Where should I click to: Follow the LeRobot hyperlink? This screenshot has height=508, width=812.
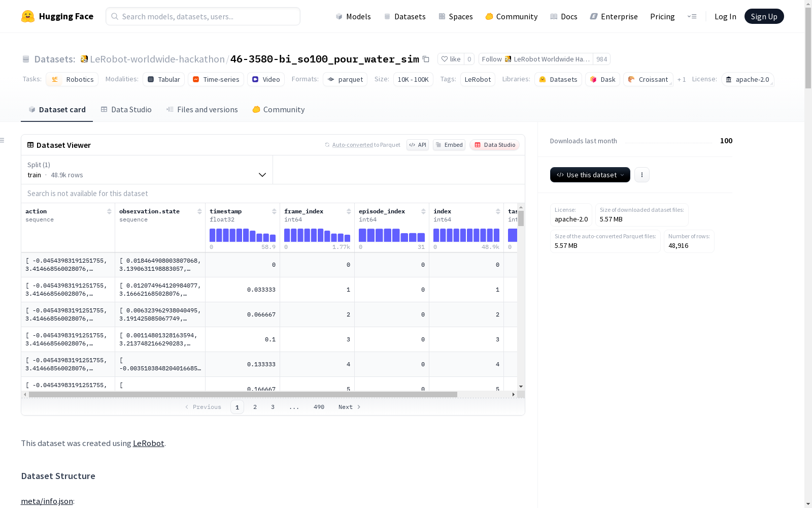pos(148,443)
